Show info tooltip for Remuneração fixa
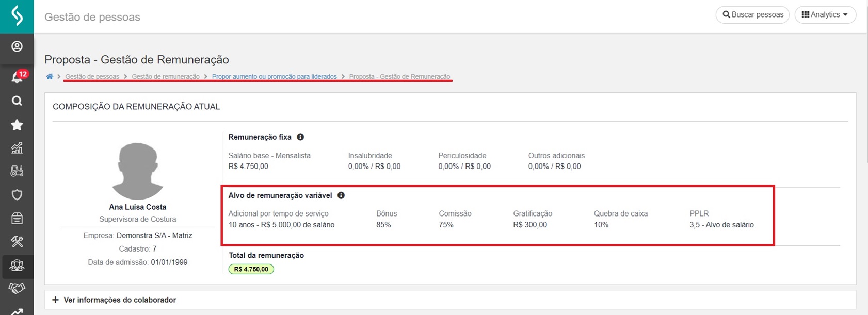 (300, 137)
